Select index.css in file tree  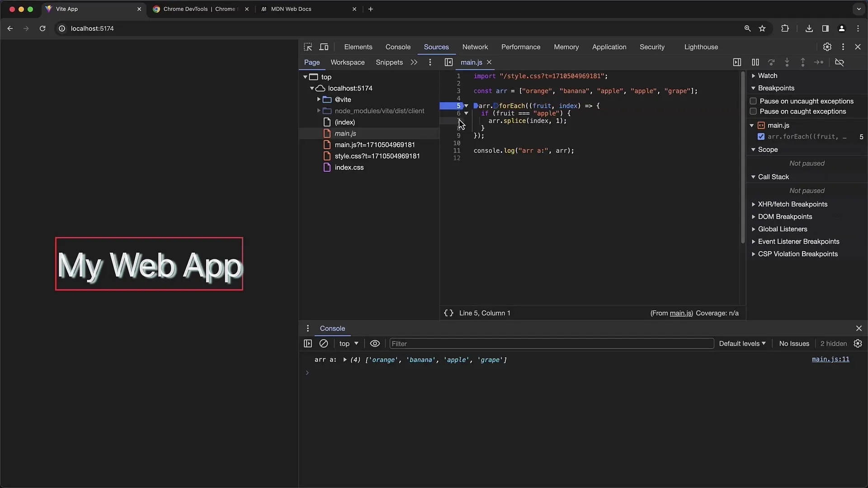coord(349,168)
